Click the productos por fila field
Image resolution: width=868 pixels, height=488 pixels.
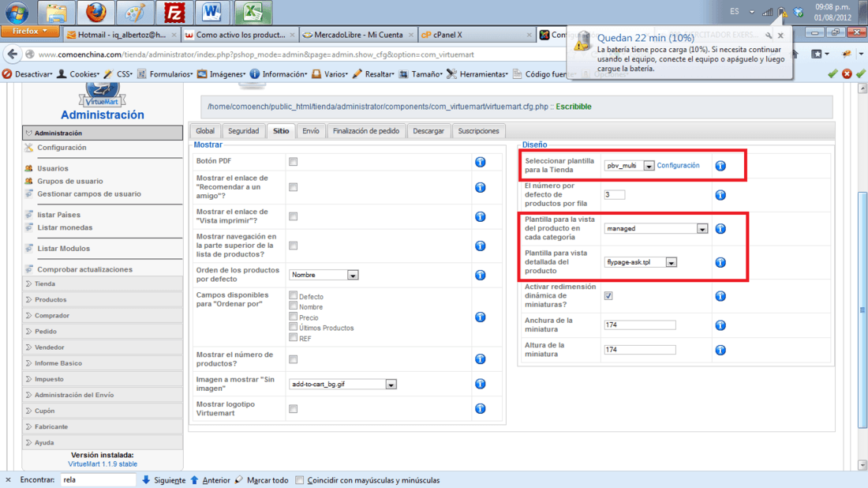pyautogui.click(x=615, y=194)
